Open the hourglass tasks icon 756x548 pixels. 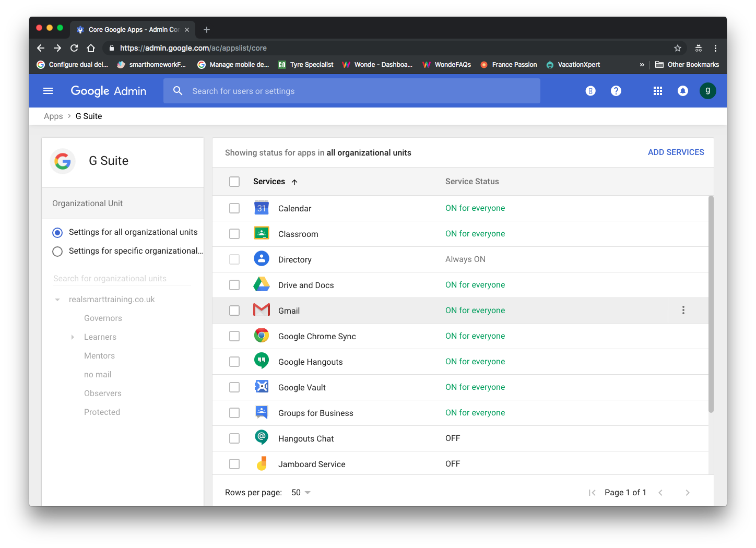click(590, 91)
